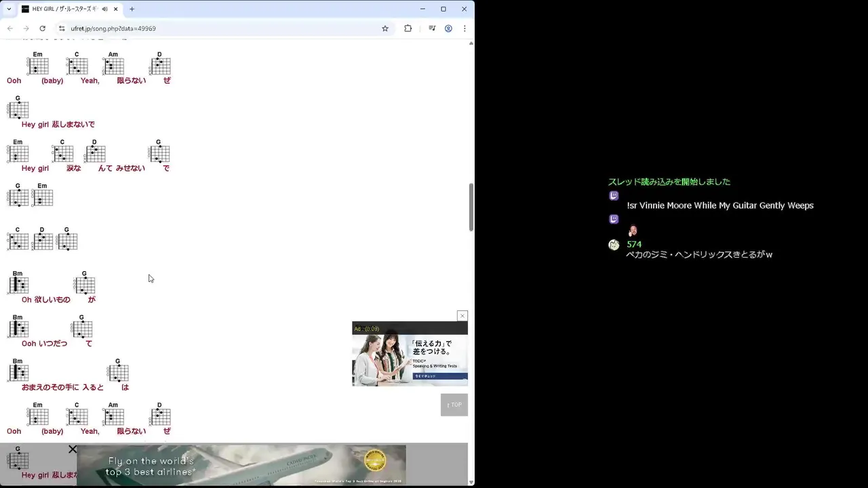The image size is (868, 488).
Task: Click the emote image in the chat
Action: (x=633, y=230)
